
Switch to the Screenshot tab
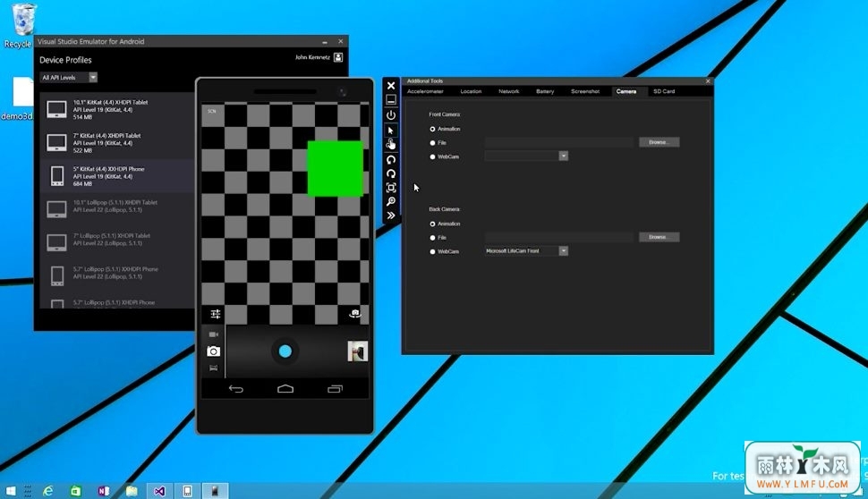[x=585, y=91]
